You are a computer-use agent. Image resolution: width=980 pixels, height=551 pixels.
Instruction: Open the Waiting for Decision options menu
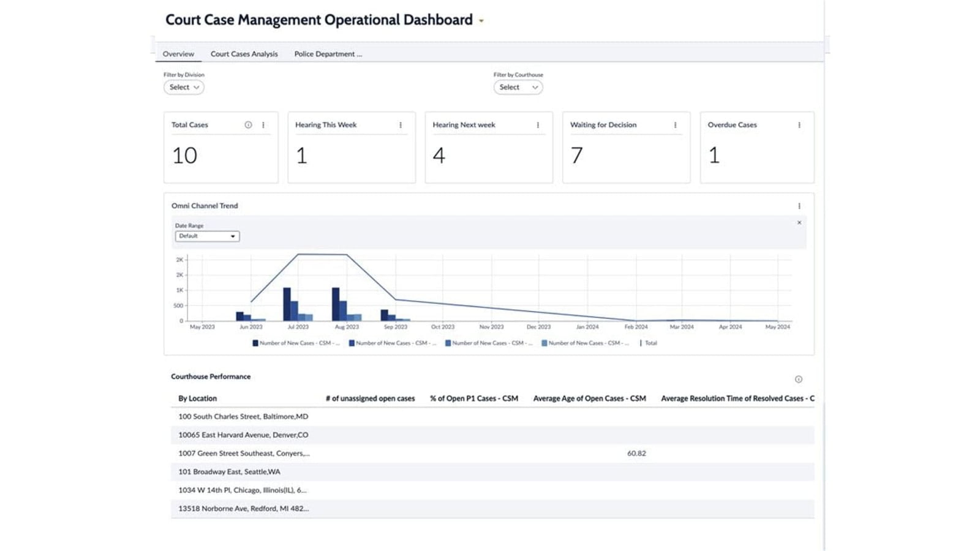675,125
